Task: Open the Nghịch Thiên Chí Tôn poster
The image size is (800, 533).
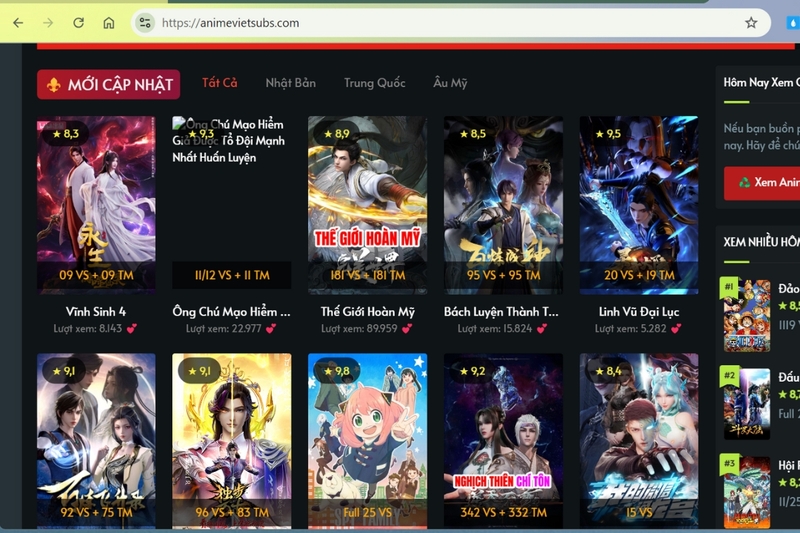Action: 503,441
